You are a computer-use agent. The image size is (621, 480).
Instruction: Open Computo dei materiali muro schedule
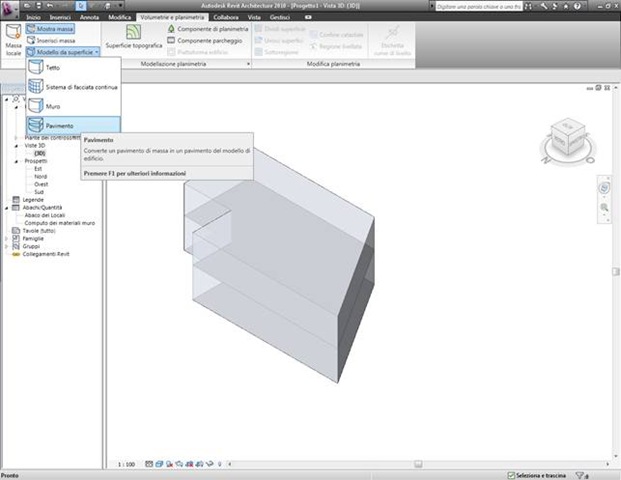[x=60, y=223]
